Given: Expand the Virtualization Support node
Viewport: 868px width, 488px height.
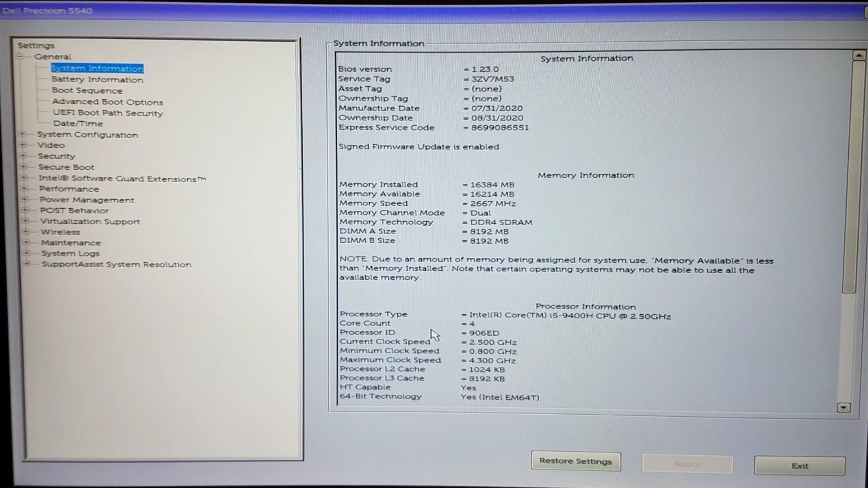Looking at the screenshot, I should [x=25, y=221].
